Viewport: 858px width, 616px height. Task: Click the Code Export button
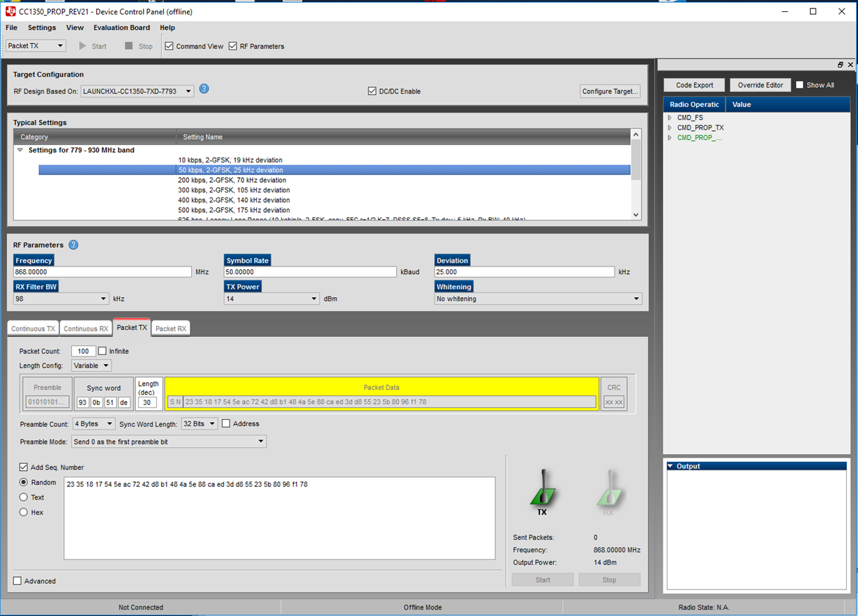695,85
